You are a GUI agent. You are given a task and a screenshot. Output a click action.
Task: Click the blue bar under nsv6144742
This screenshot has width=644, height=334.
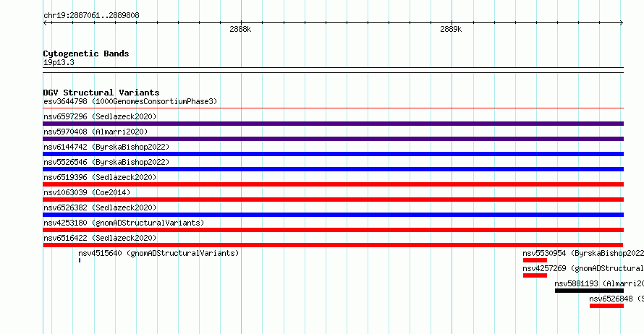[x=333, y=154]
